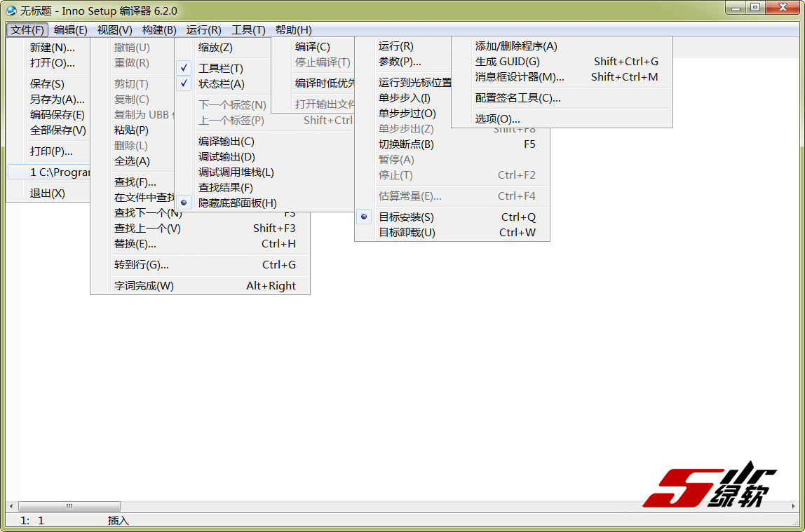Click horizontal scrollbar right arrow
Screen dimensions: 805x532
click(x=793, y=506)
